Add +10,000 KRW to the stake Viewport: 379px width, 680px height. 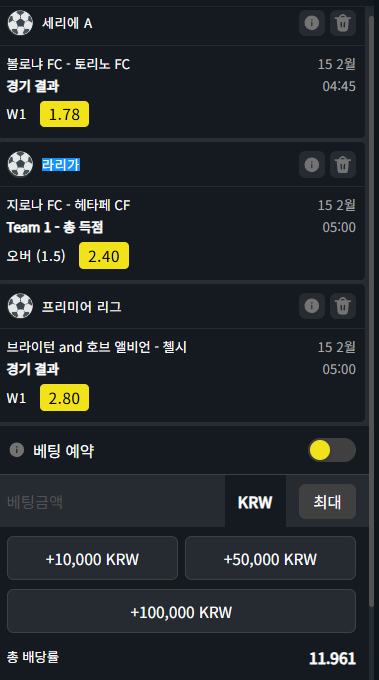[92, 558]
